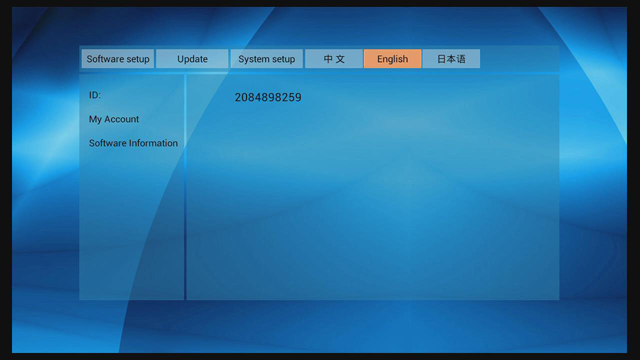Screen dimensions: 640x360
Task: Click empty area of right content panel
Action: (x=372, y=204)
